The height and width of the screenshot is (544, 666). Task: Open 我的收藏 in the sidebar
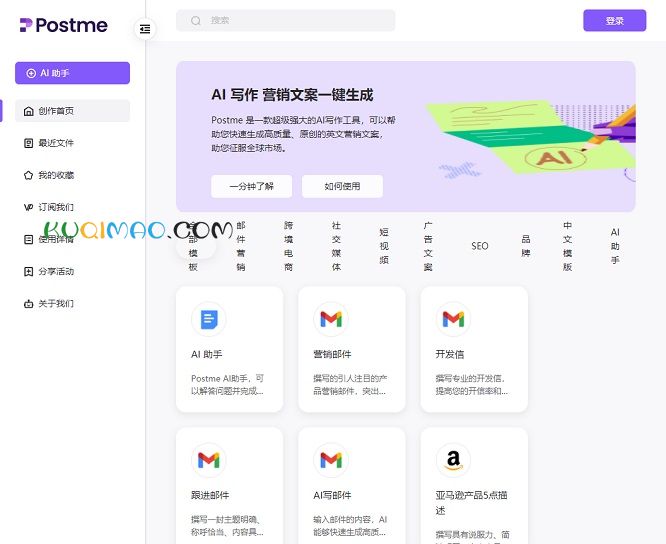click(72, 175)
